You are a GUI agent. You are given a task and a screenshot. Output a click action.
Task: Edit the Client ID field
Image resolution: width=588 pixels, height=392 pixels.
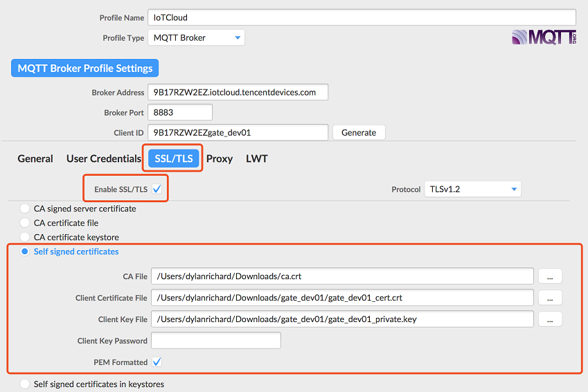point(238,133)
